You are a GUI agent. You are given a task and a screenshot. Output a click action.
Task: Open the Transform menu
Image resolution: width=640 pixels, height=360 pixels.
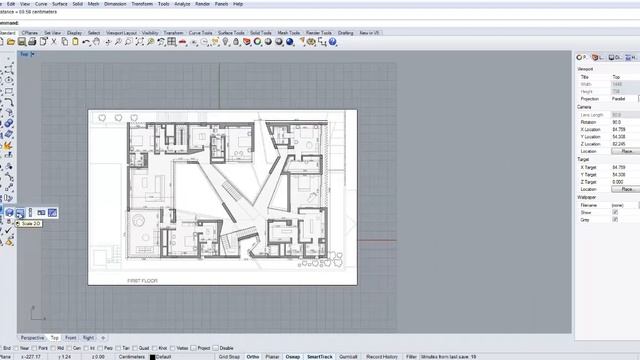pos(142,4)
